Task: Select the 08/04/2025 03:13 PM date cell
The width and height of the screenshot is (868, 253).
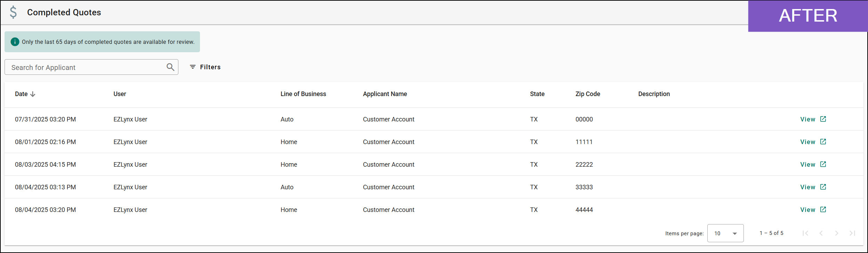Action: 45,187
